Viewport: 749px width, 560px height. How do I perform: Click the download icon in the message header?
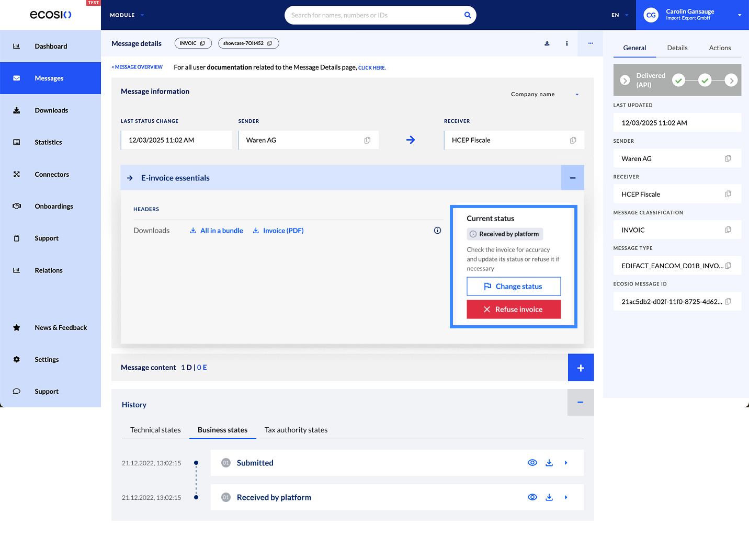[547, 43]
